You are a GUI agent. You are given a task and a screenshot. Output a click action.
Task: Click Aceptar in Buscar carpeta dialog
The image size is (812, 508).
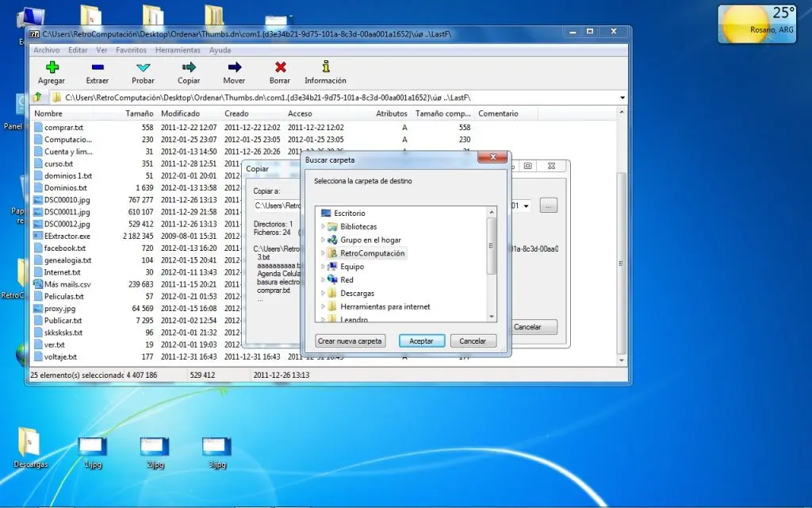422,341
